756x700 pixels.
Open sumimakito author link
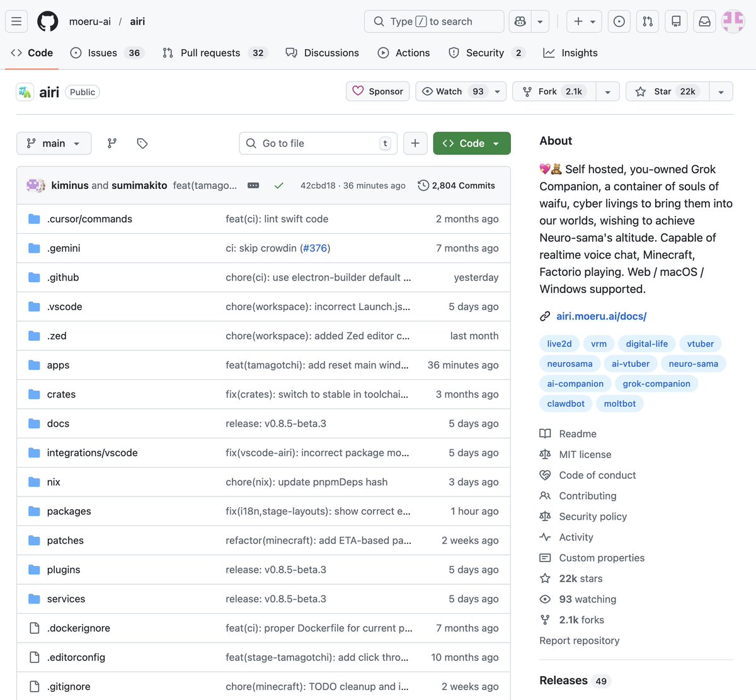click(x=139, y=185)
